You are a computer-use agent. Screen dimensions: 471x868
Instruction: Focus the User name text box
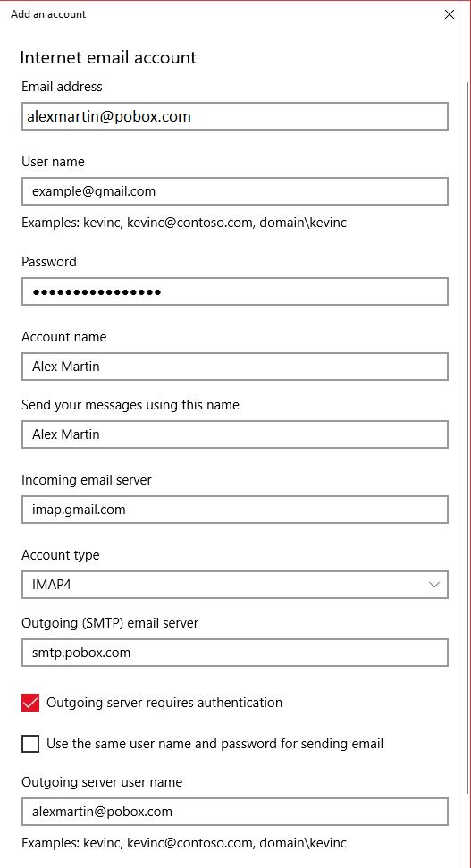click(235, 191)
